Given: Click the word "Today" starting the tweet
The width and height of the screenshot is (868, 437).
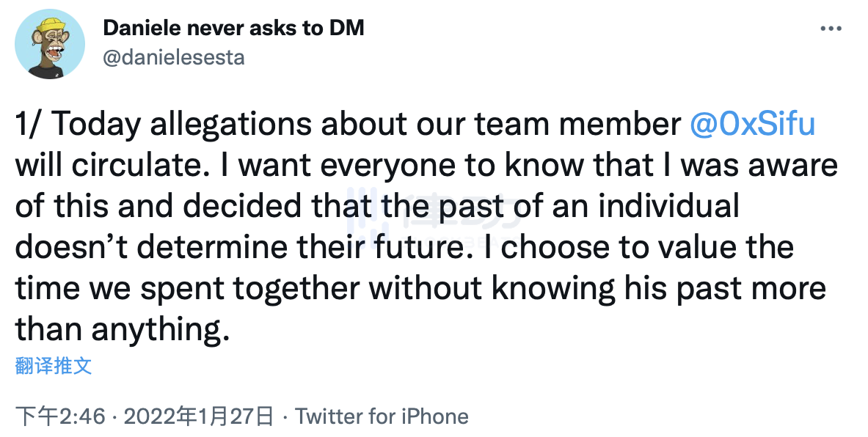Looking at the screenshot, I should tap(94, 125).
